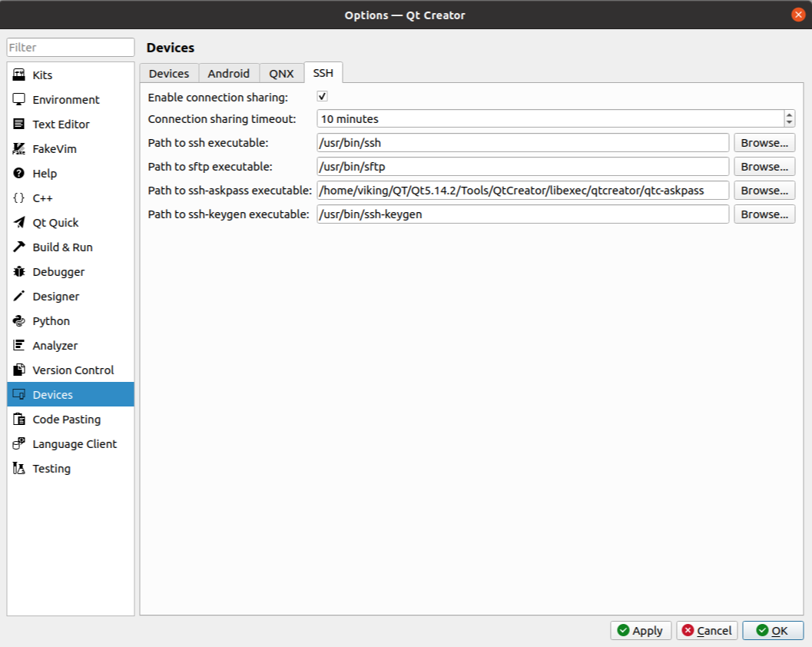Viewport: 812px width, 647px height.
Task: Focus the Filter search field
Action: click(x=71, y=47)
